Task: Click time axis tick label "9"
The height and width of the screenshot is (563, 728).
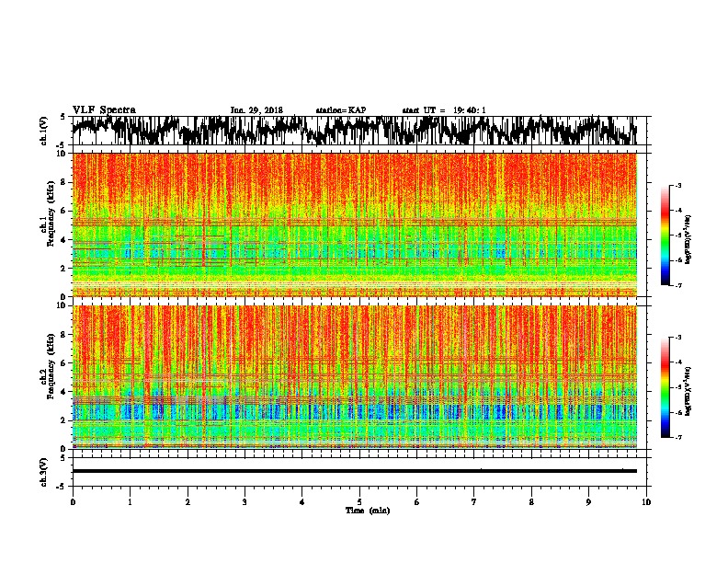Action: pyautogui.click(x=588, y=502)
